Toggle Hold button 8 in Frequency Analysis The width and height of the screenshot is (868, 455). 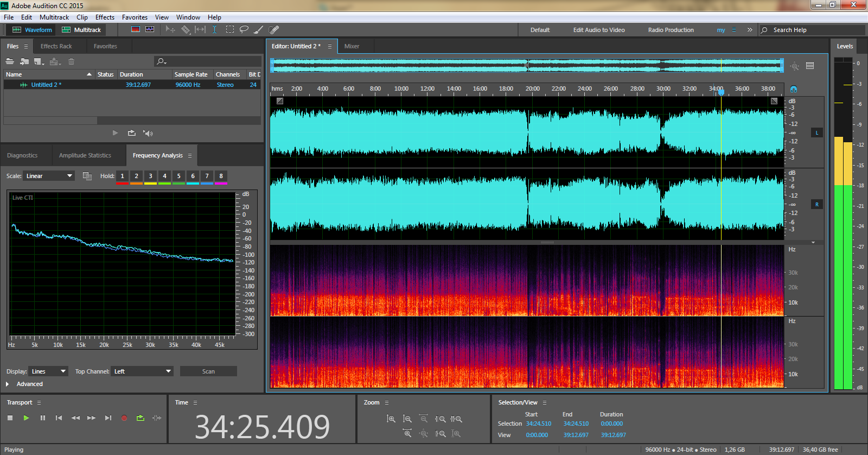click(221, 176)
